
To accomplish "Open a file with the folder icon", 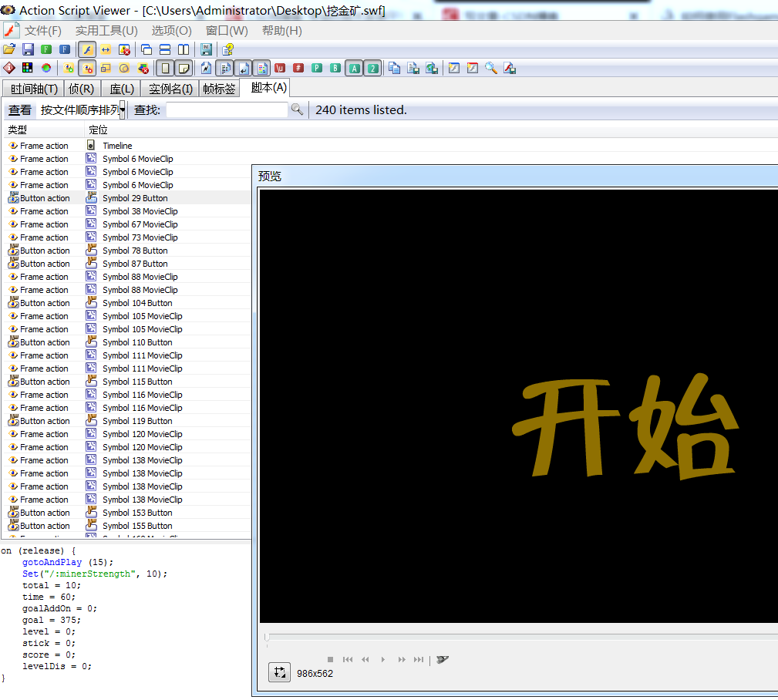I will click(x=9, y=49).
